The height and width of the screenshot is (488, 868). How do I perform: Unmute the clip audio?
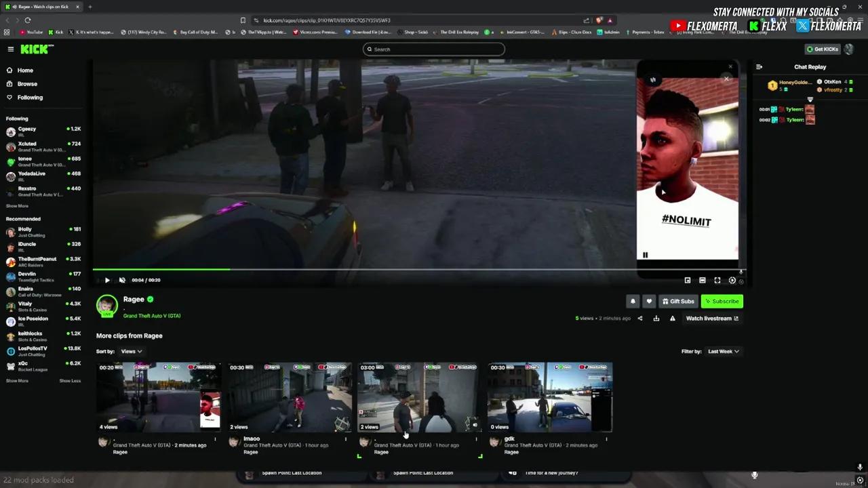tap(122, 280)
